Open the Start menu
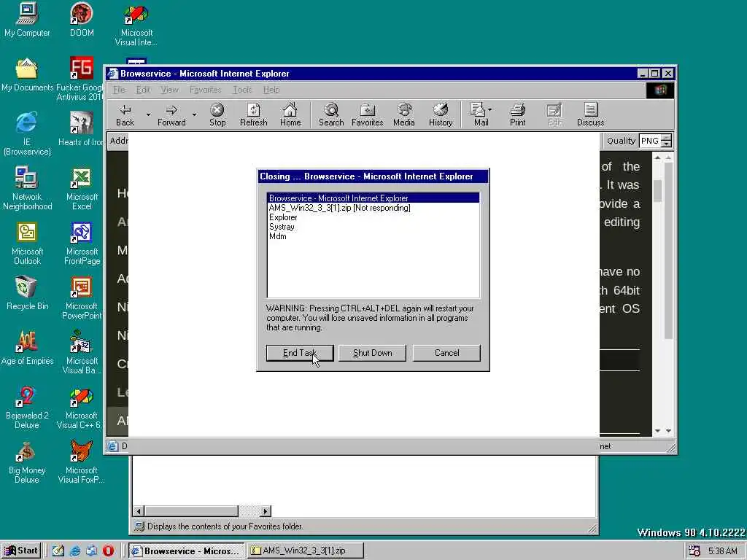The height and width of the screenshot is (560, 747). [21, 551]
